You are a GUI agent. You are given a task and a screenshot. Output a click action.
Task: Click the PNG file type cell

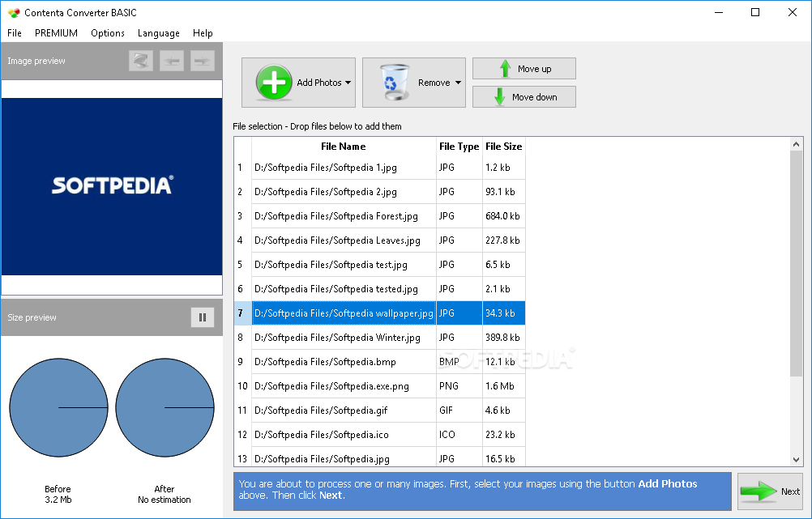pyautogui.click(x=459, y=386)
